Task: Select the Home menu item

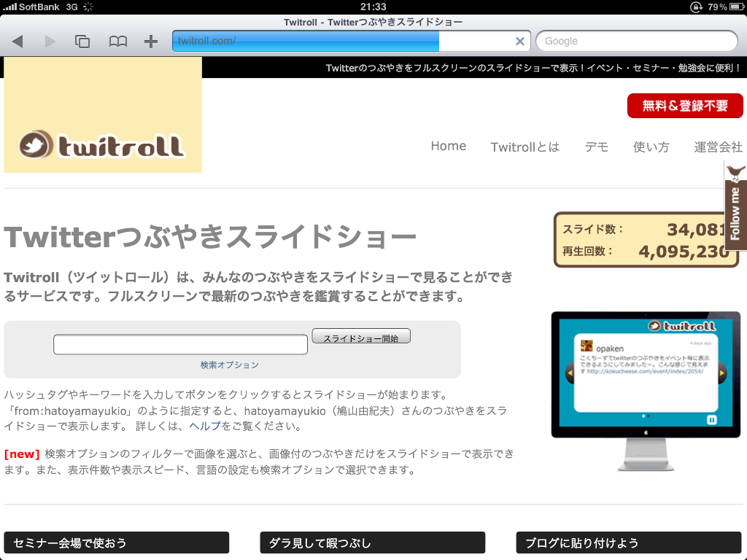Action: pos(448,146)
